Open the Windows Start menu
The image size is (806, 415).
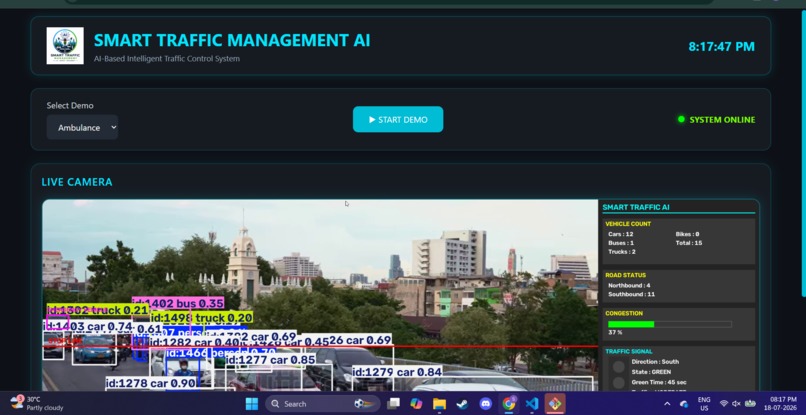pyautogui.click(x=252, y=404)
